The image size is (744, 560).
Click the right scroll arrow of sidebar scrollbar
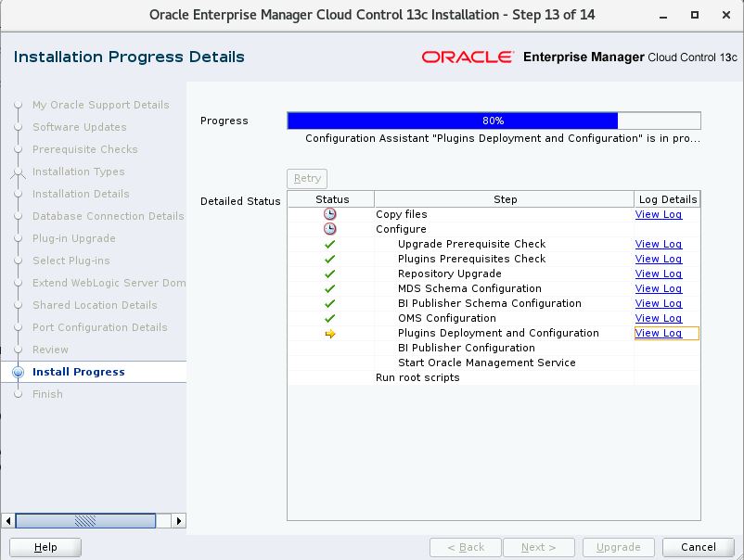(x=178, y=521)
